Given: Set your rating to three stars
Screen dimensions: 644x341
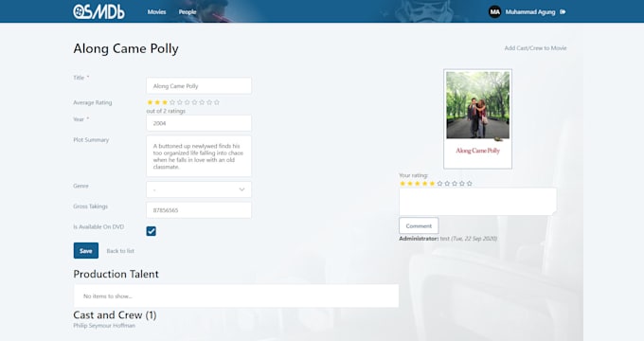Looking at the screenshot, I should pos(418,183).
